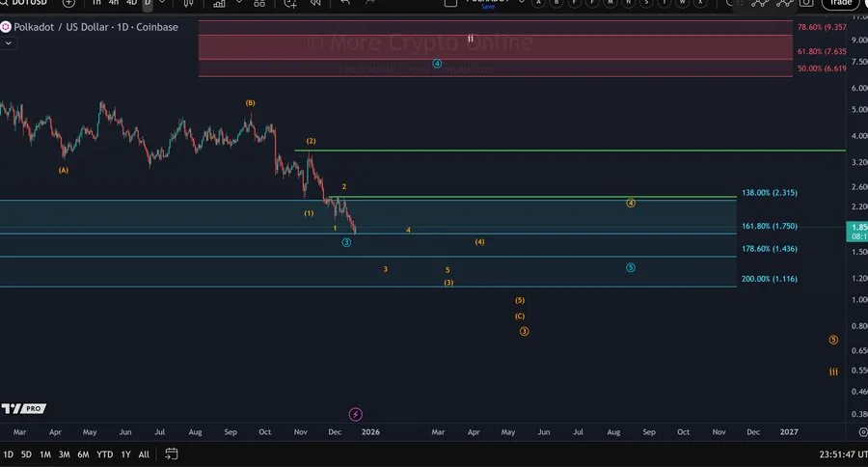Click the white ii wave label in red zone
The height and width of the screenshot is (467, 868).
[470, 39]
